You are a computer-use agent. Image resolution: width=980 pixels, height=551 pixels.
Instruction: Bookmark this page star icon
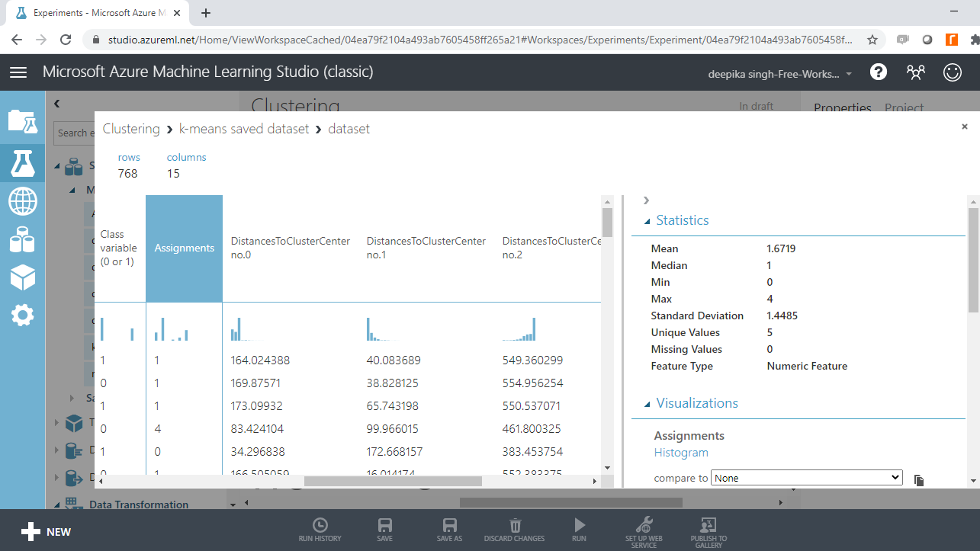click(872, 40)
